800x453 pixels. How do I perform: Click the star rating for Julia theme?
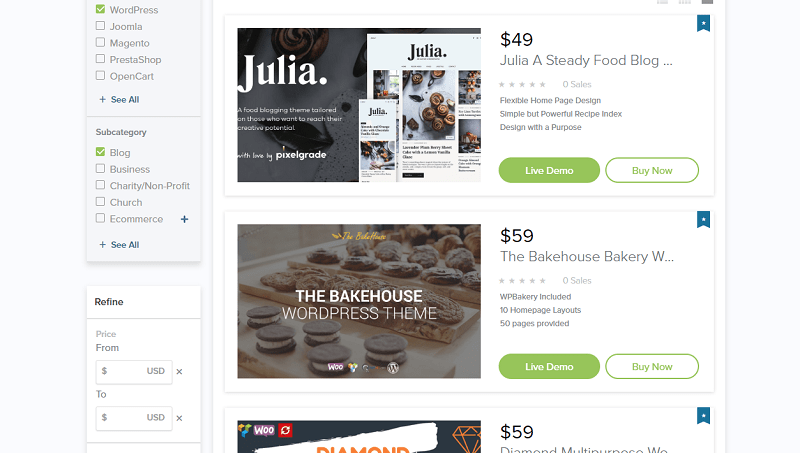coord(522,85)
